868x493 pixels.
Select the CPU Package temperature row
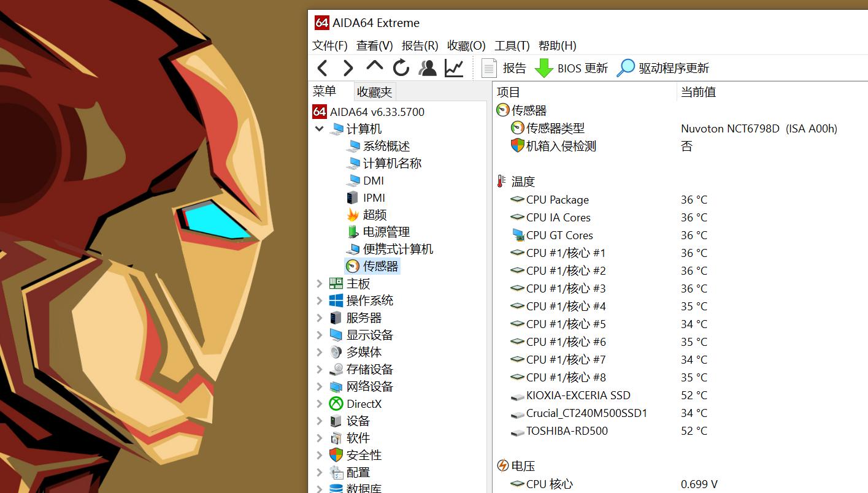coord(681,200)
